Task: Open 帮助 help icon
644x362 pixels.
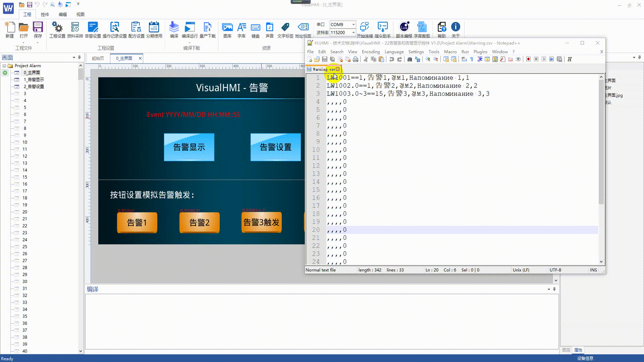Action: click(x=442, y=27)
